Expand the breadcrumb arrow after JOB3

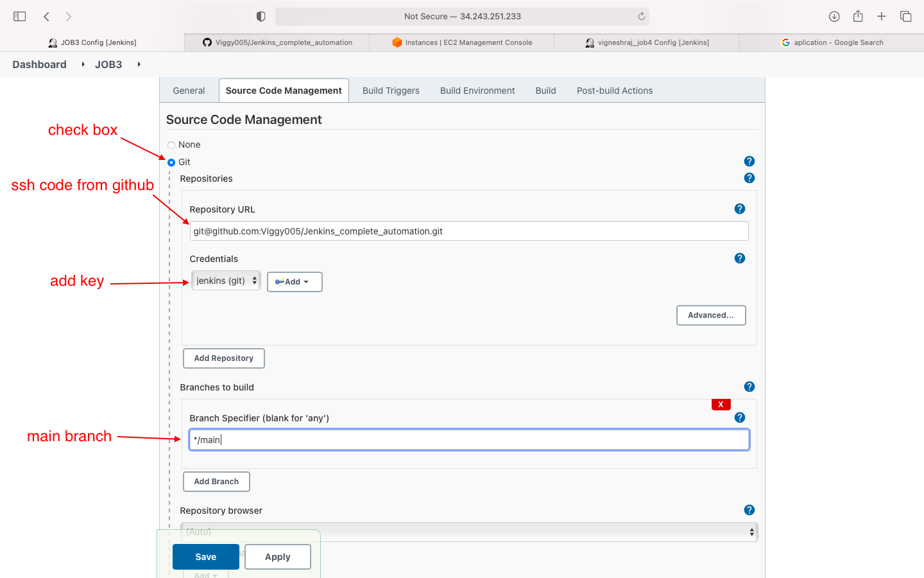pyautogui.click(x=139, y=64)
